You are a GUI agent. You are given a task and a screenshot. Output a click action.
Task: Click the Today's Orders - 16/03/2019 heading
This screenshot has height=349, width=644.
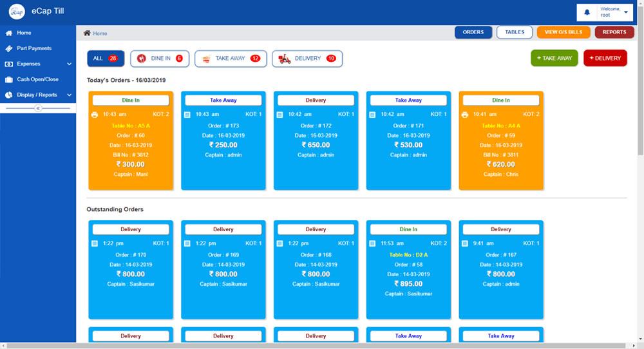(126, 80)
